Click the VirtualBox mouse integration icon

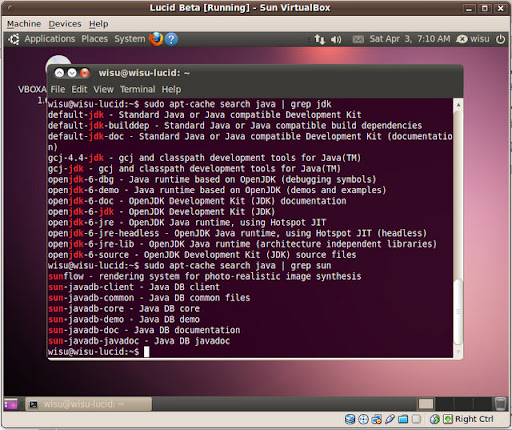click(x=434, y=419)
